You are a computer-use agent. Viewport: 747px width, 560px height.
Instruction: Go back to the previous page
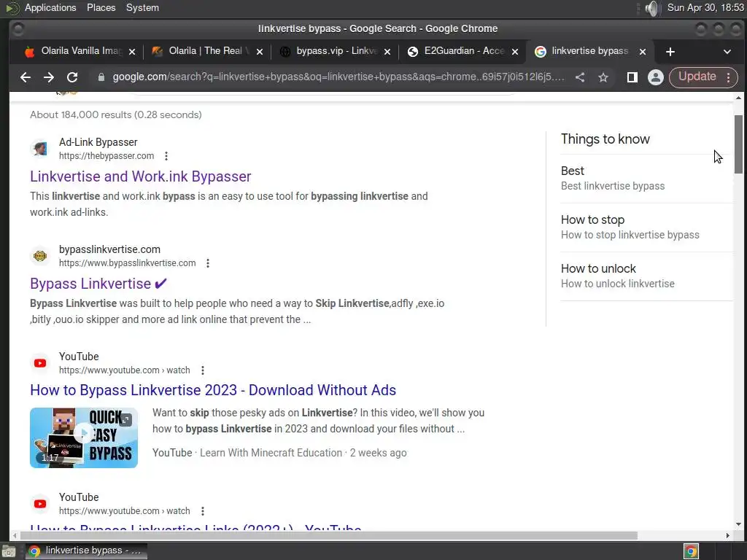pyautogui.click(x=26, y=77)
